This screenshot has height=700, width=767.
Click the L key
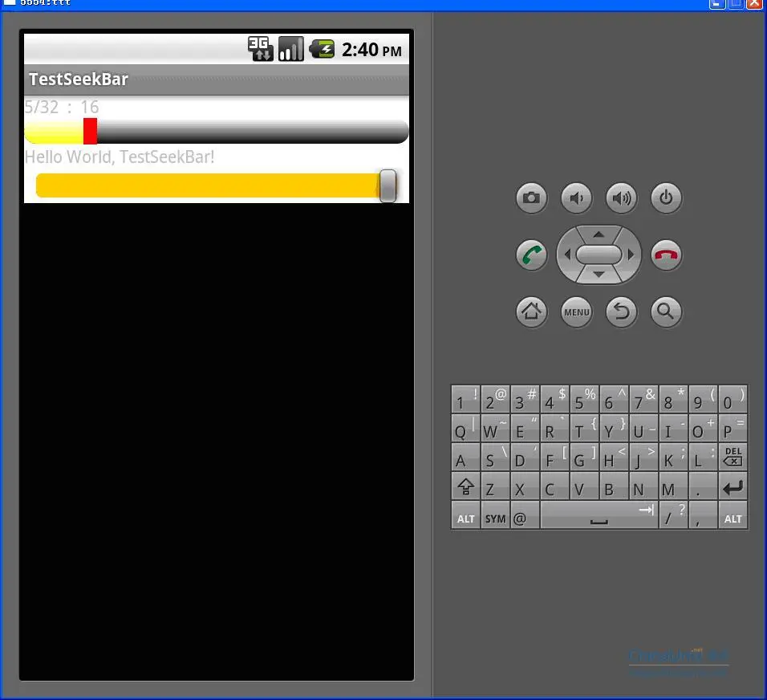point(703,458)
